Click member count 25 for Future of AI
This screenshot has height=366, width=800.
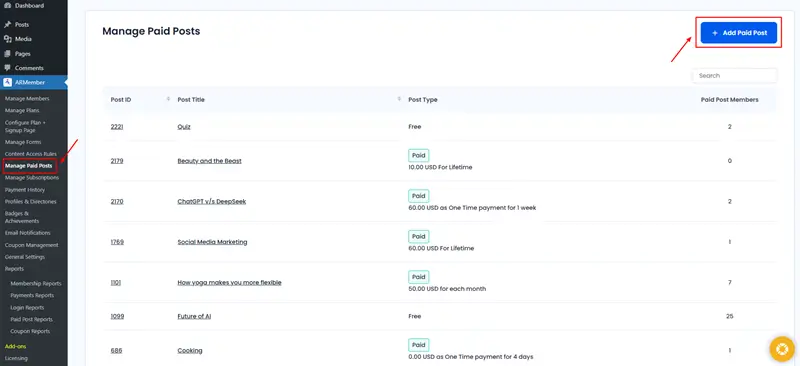pyautogui.click(x=730, y=316)
